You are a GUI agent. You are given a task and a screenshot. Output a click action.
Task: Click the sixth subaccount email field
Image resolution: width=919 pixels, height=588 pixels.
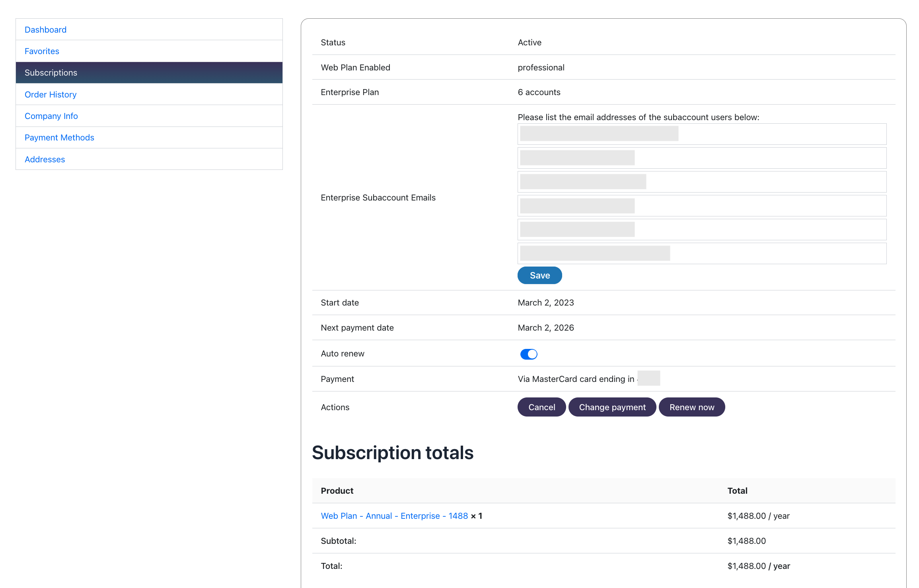[x=702, y=253]
